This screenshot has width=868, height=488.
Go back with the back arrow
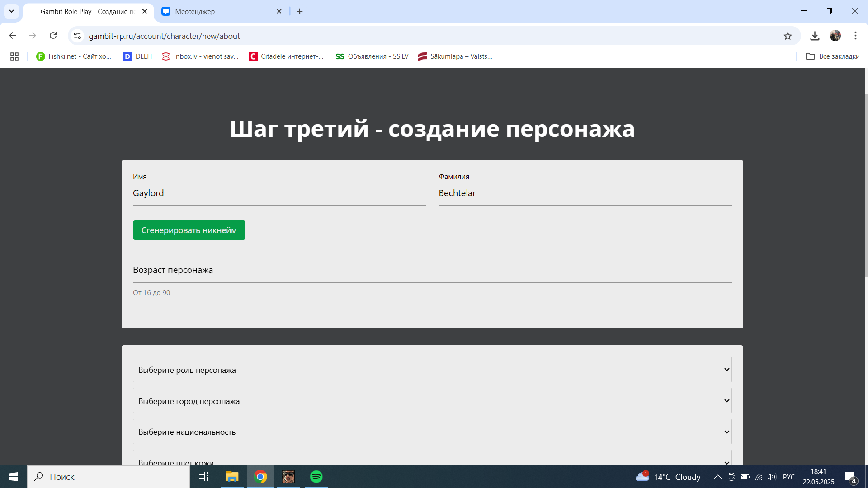[13, 36]
